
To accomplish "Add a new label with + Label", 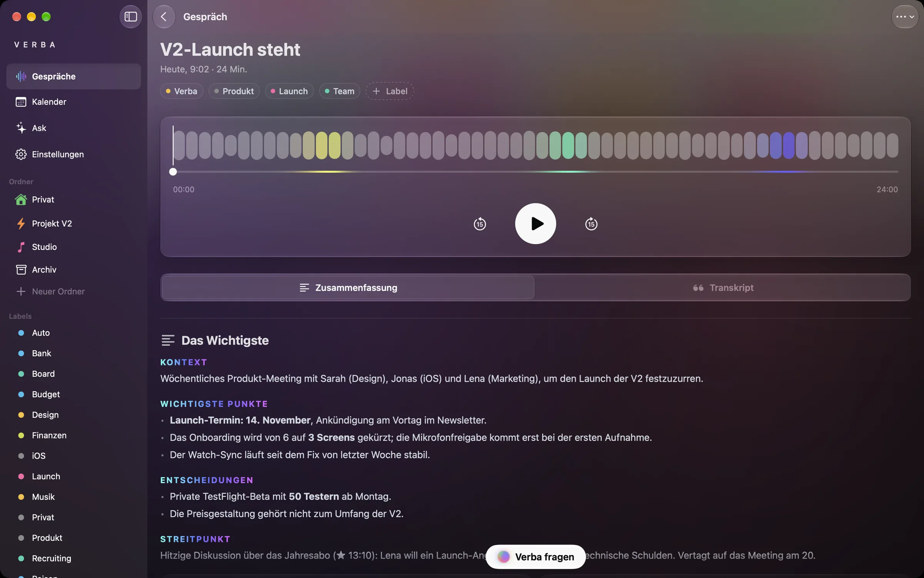I will click(390, 91).
